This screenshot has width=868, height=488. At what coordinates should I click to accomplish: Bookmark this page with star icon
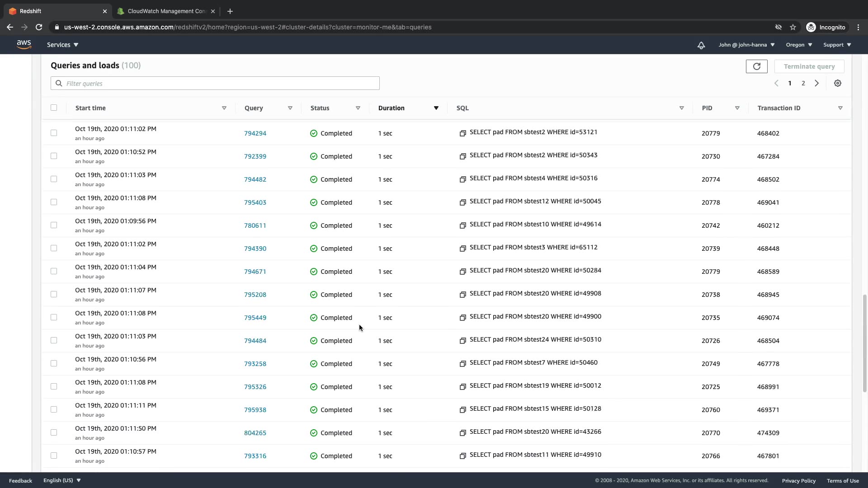coord(793,27)
